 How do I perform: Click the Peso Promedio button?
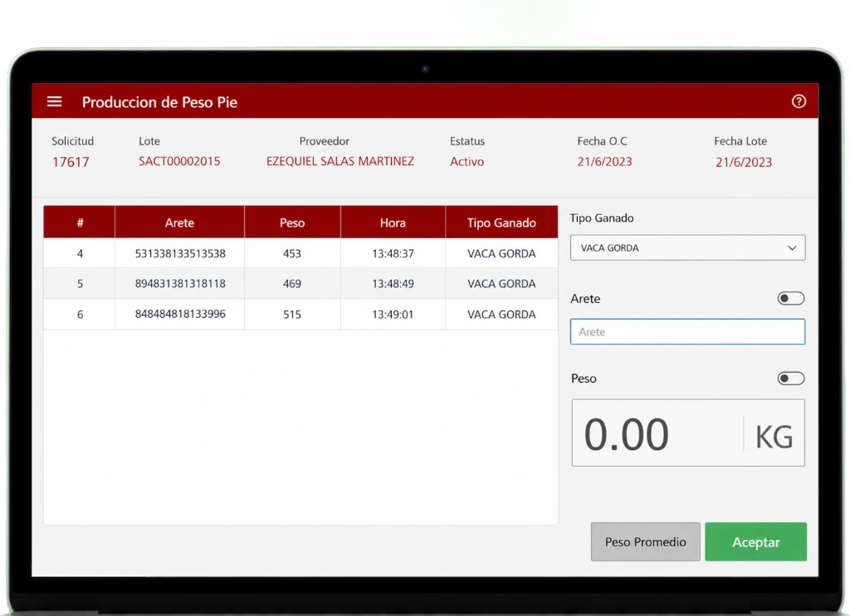click(x=645, y=542)
